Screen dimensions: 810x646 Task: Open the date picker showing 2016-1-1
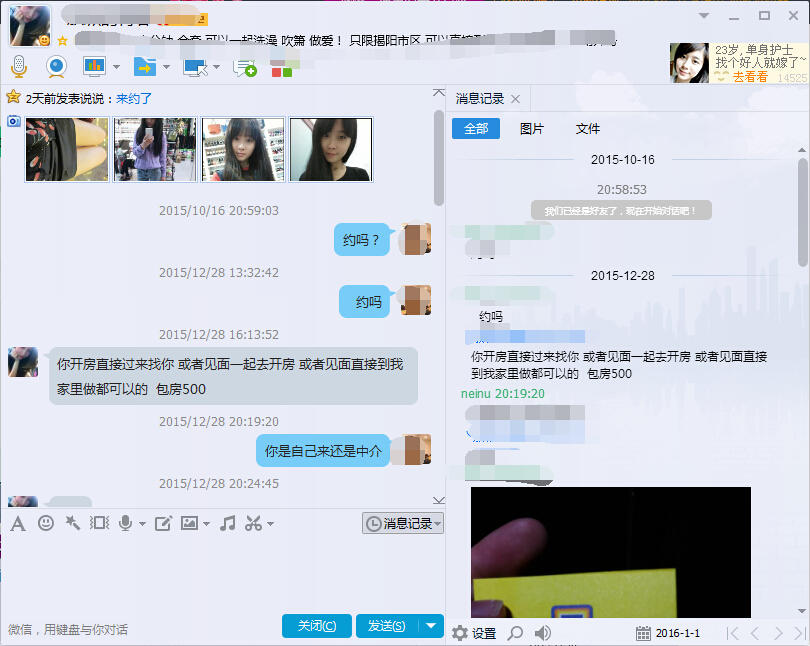click(x=668, y=633)
